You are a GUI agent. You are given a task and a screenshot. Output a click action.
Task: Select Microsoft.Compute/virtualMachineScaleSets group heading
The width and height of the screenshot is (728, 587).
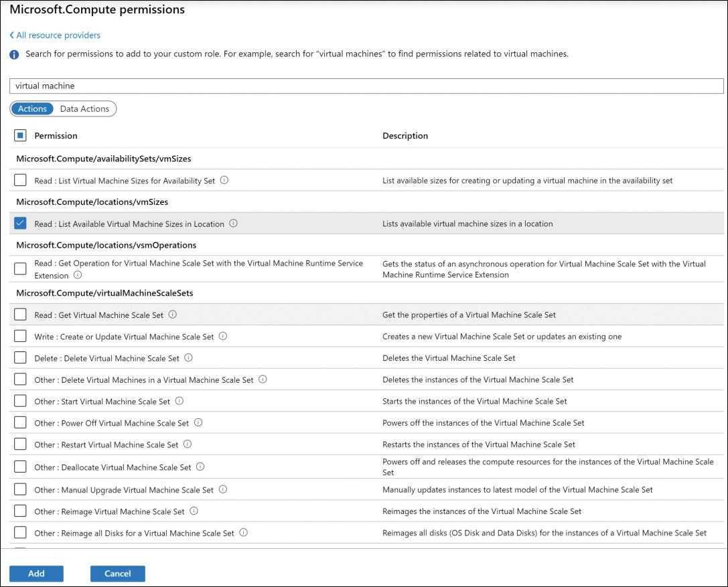(x=104, y=292)
